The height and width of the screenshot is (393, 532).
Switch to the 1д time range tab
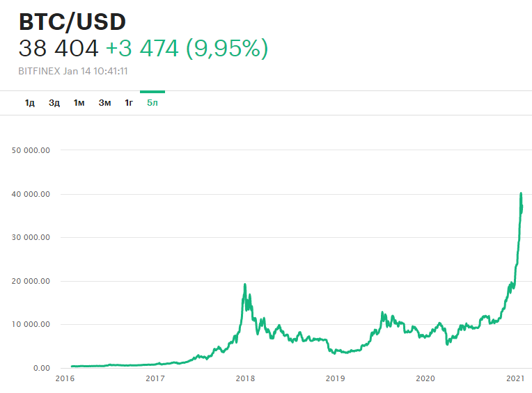30,103
